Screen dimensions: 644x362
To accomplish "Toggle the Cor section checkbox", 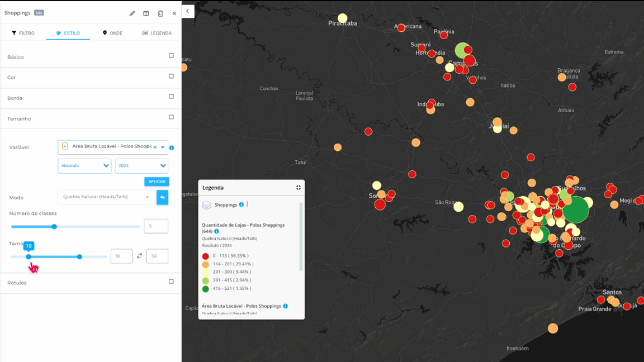I will 171,76.
